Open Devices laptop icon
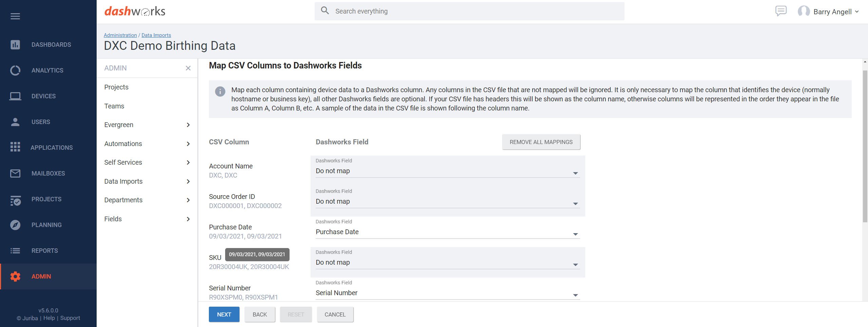Screen dimensions: 868x327 tap(15, 96)
